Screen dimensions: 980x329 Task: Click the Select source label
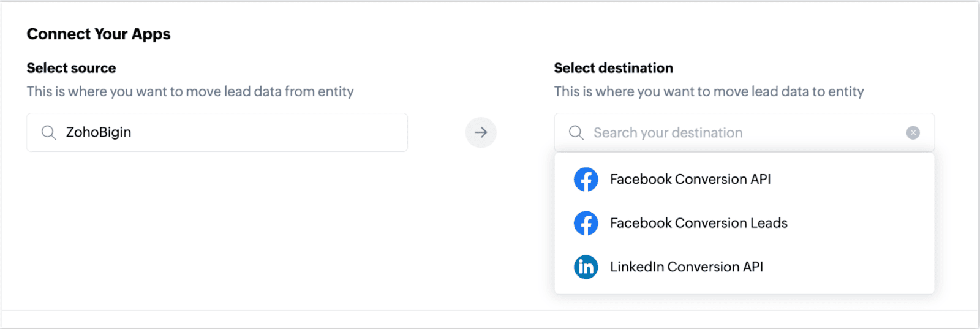71,68
